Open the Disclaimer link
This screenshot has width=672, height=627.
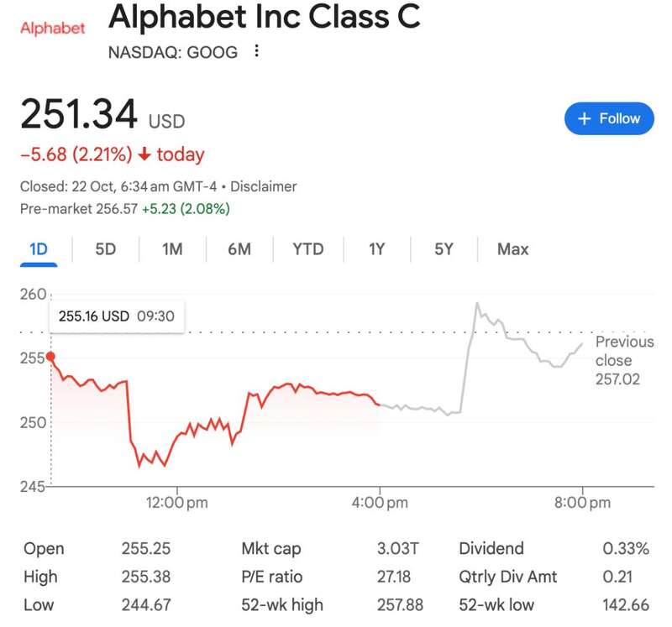point(263,186)
